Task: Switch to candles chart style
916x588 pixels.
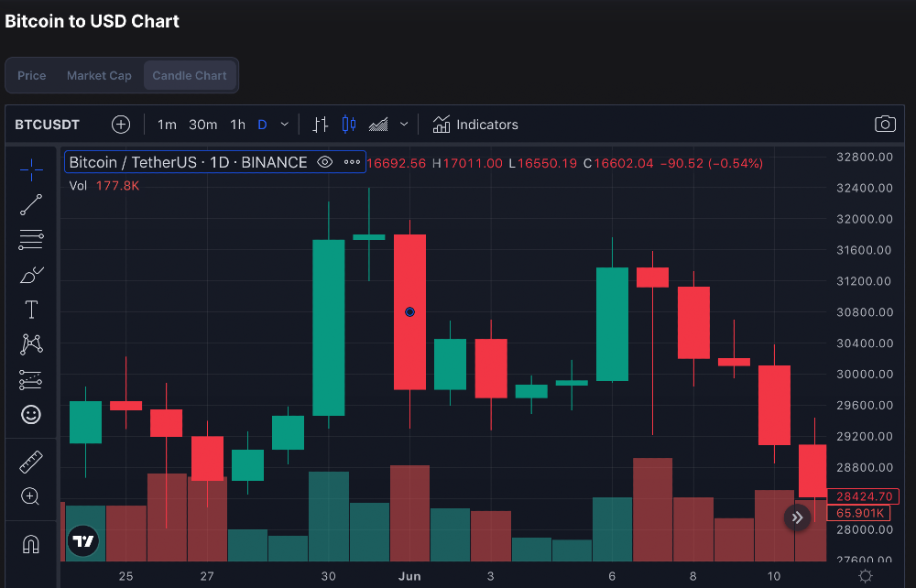Action: (x=349, y=125)
